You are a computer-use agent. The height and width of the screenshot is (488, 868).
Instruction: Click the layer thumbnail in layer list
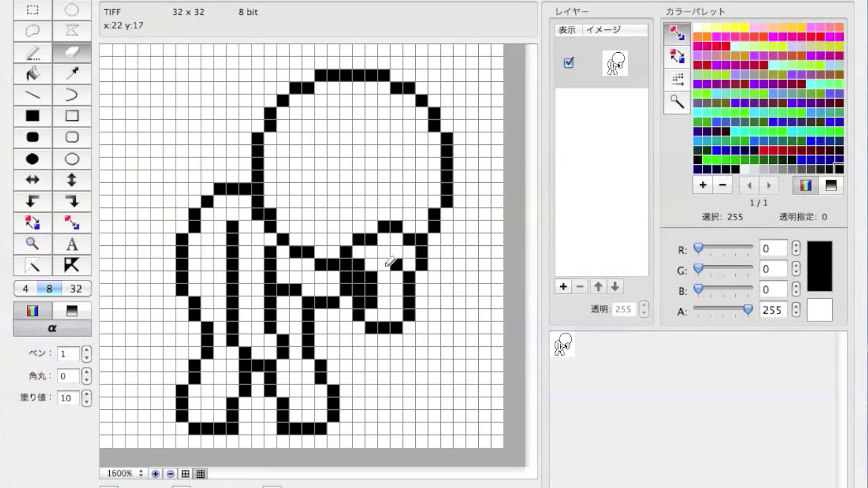coord(615,62)
